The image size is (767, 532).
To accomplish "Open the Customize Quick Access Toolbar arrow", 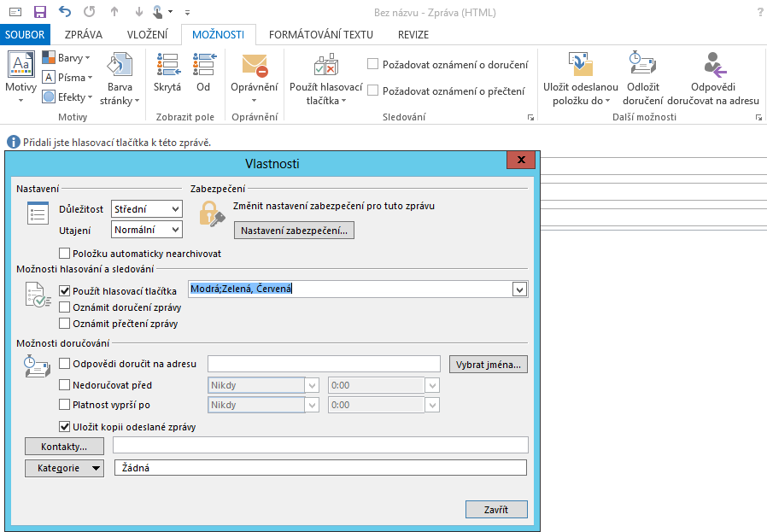I will (x=187, y=13).
